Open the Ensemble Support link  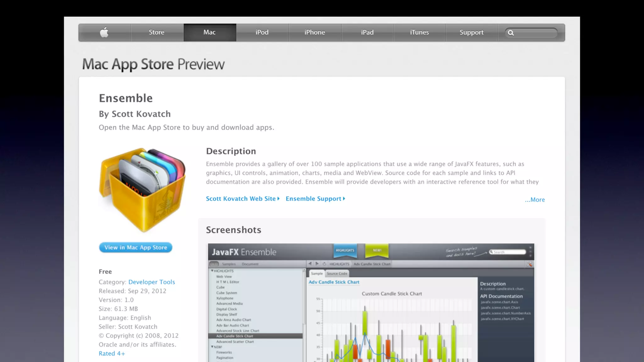[315, 199]
